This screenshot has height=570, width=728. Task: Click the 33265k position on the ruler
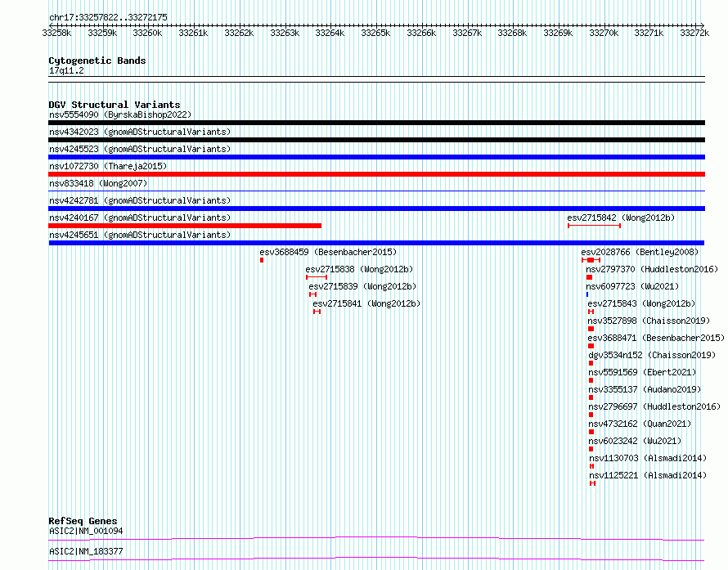tap(375, 33)
